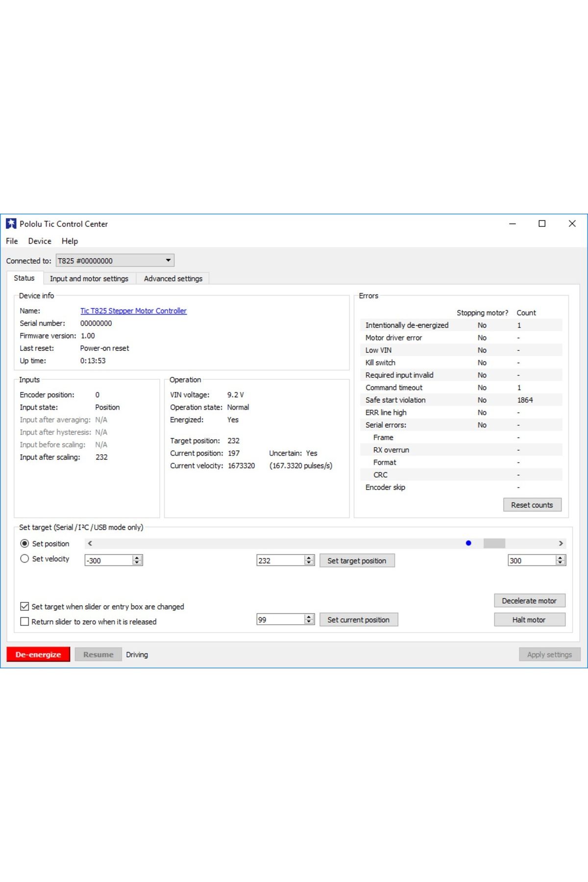This screenshot has height=882, width=588.
Task: Increment current position 99 with up arrow
Action: coord(309,617)
